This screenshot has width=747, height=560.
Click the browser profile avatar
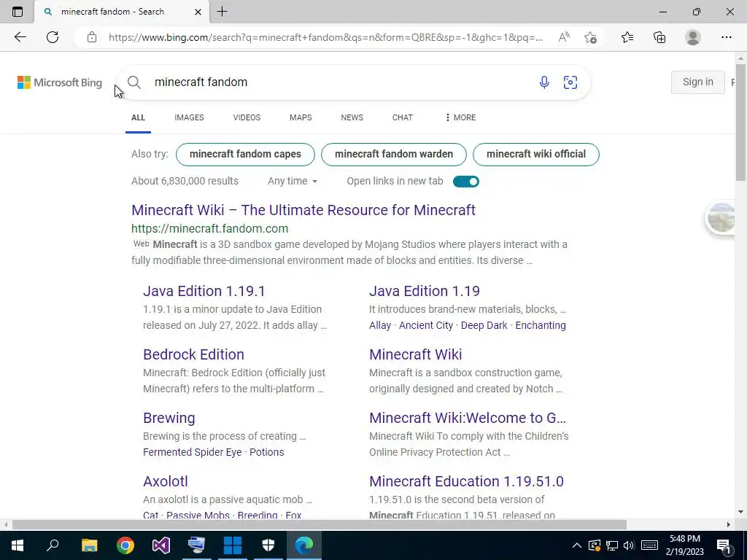[x=693, y=37]
